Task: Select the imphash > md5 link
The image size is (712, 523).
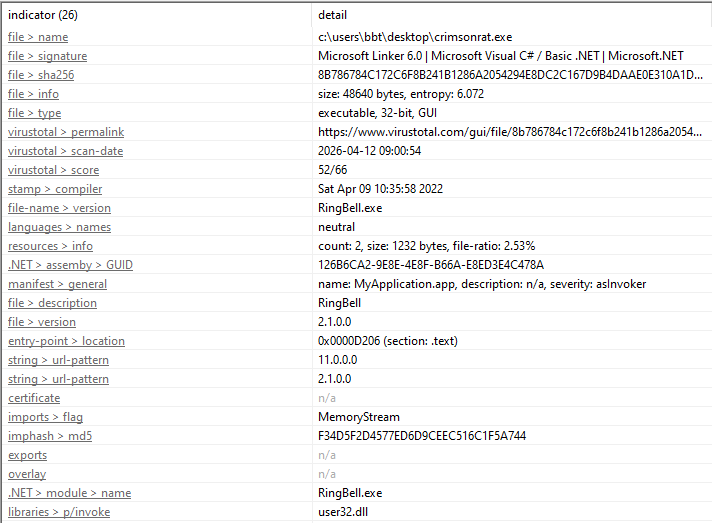Action: point(50,436)
